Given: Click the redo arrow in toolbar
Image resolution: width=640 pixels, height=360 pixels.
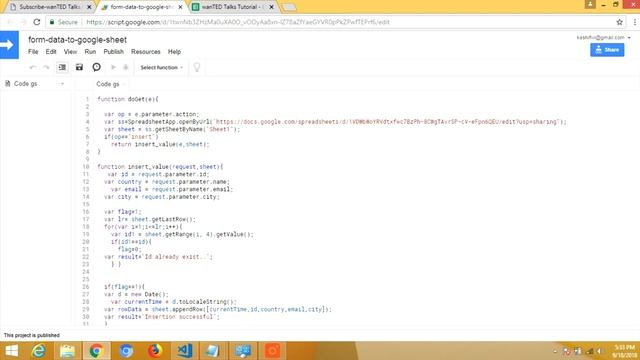Looking at the screenshot, I should 46,67.
